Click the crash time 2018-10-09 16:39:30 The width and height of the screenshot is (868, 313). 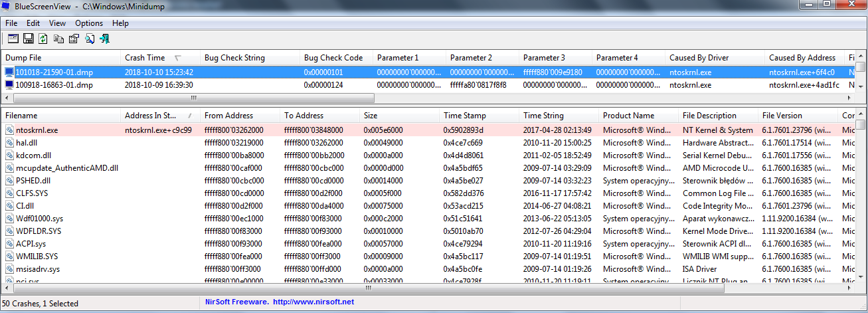159,85
